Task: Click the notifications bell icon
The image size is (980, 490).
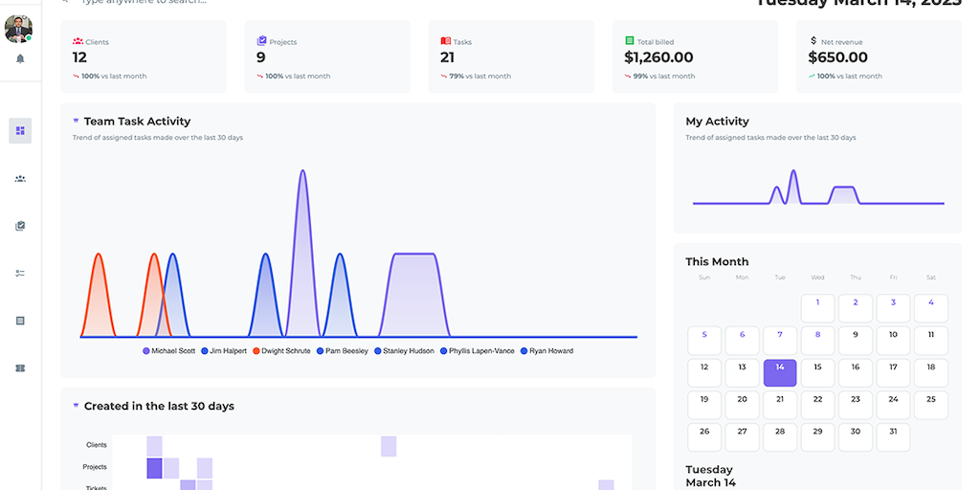Action: (x=20, y=58)
